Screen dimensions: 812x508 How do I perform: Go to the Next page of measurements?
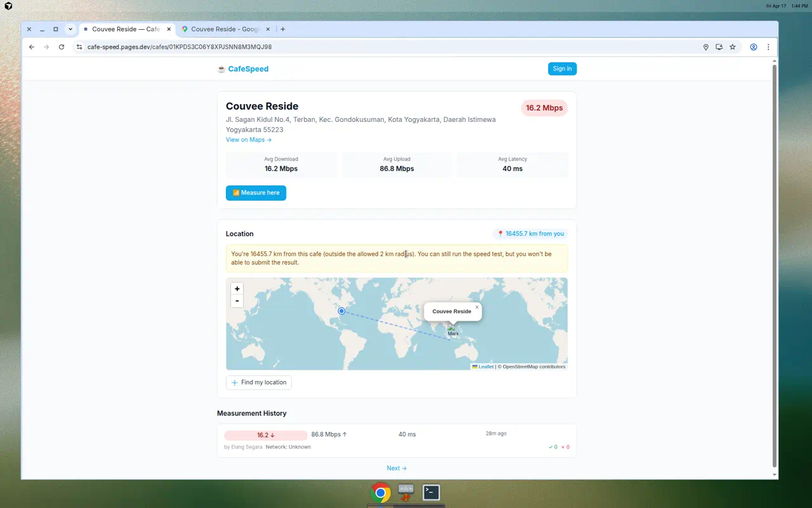396,468
